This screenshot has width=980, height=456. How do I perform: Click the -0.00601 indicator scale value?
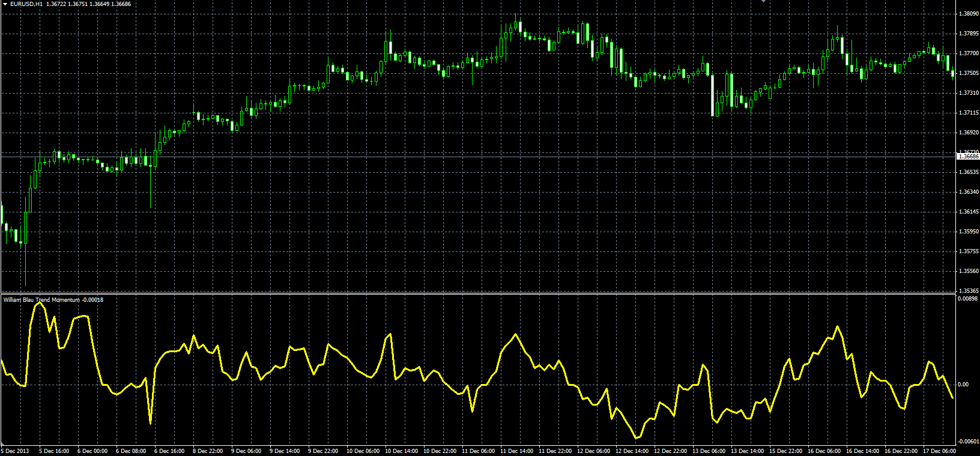coord(968,442)
